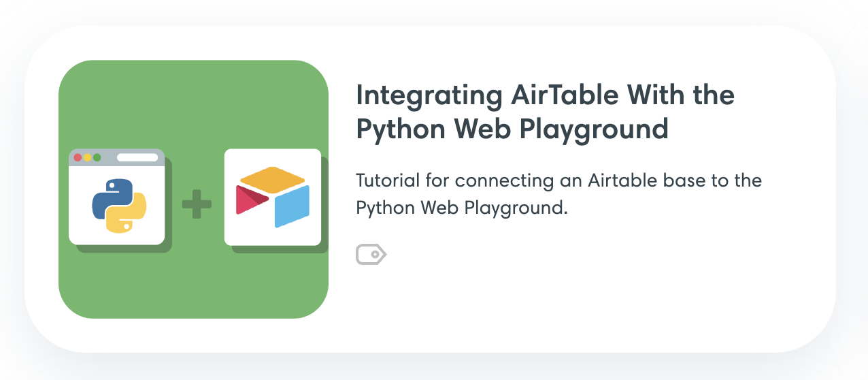The height and width of the screenshot is (380, 868).
Task: Click the Python logo icon
Action: click(x=119, y=206)
